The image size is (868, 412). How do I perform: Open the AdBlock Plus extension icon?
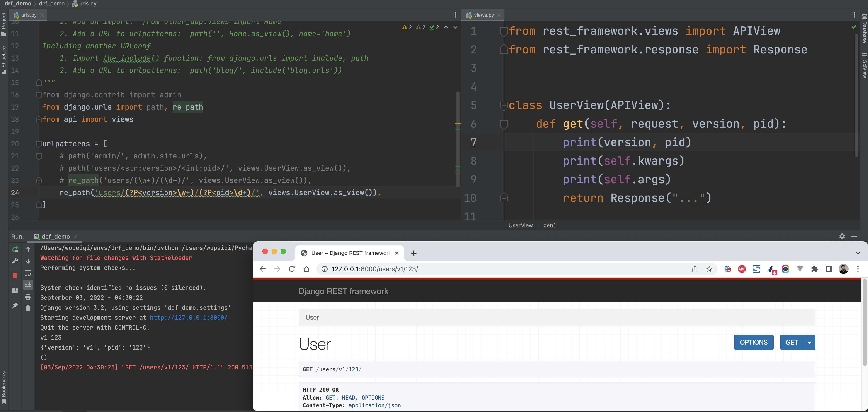742,269
